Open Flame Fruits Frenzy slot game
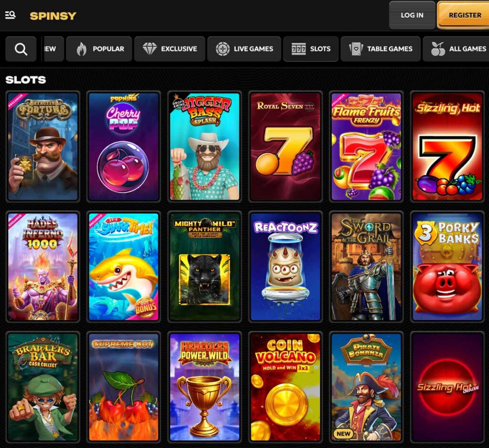The height and width of the screenshot is (448, 489). point(366,146)
